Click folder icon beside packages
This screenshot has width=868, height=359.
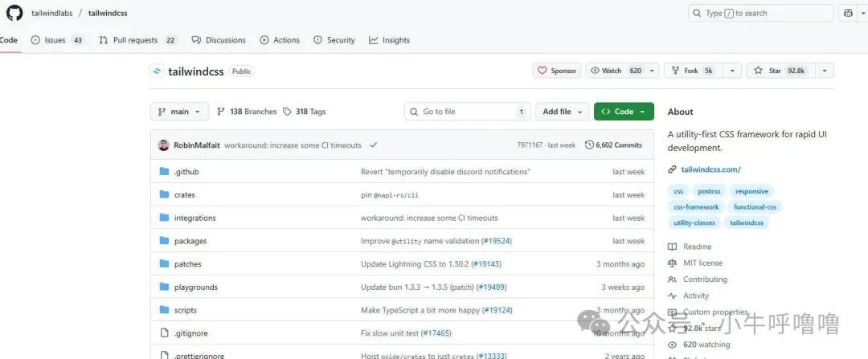point(164,241)
